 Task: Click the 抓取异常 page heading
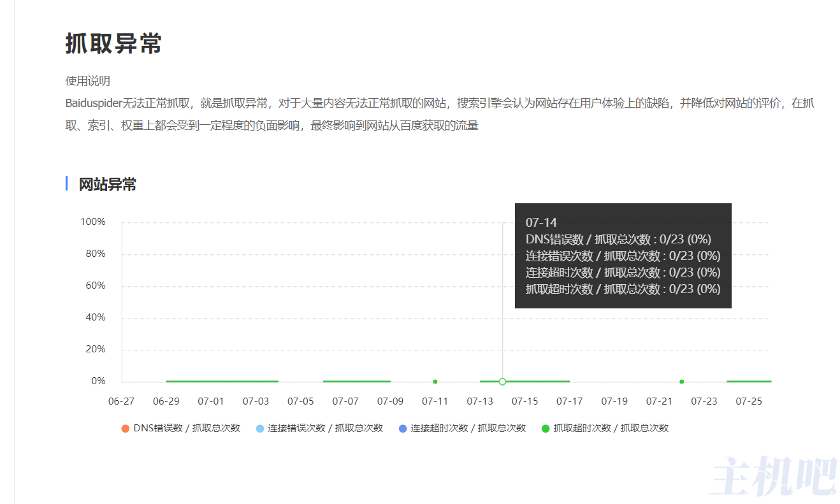[x=113, y=44]
